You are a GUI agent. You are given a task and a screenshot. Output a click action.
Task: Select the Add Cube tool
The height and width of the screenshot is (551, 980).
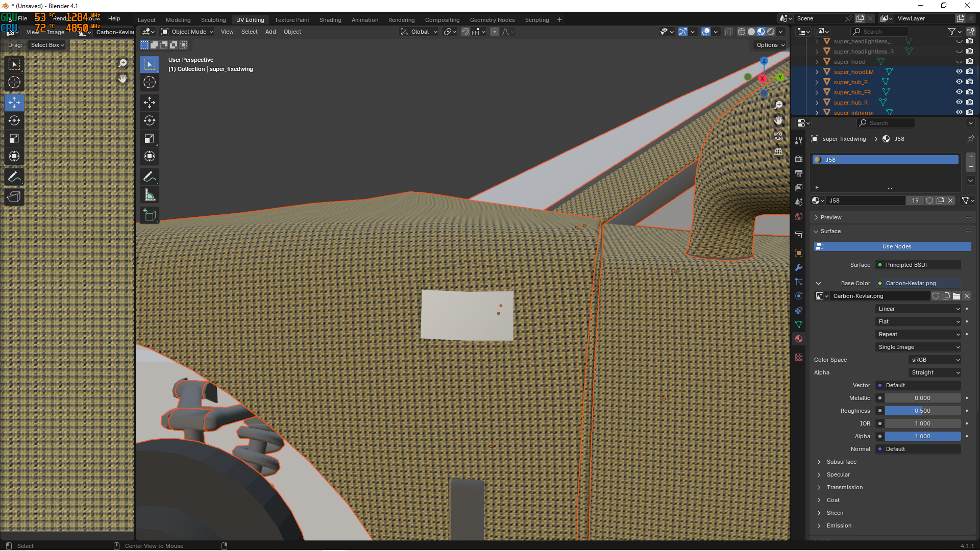(x=150, y=215)
